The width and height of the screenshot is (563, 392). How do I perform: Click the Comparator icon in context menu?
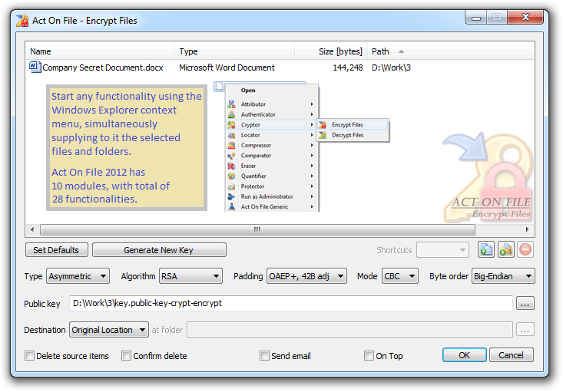(232, 156)
